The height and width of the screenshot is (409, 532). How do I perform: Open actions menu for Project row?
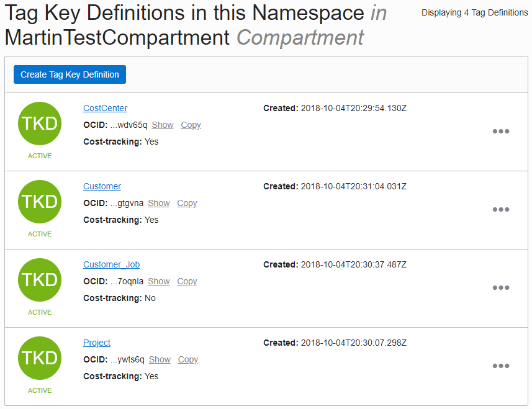(500, 366)
